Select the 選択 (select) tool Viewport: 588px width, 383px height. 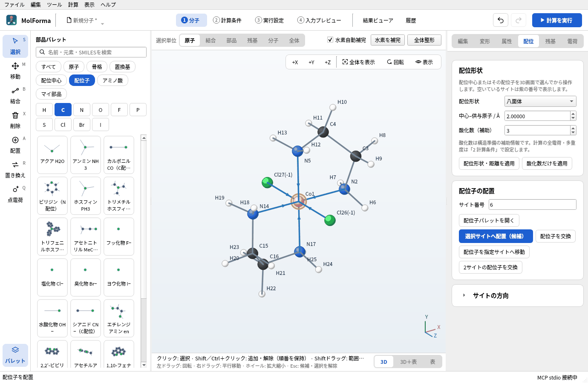click(x=15, y=46)
